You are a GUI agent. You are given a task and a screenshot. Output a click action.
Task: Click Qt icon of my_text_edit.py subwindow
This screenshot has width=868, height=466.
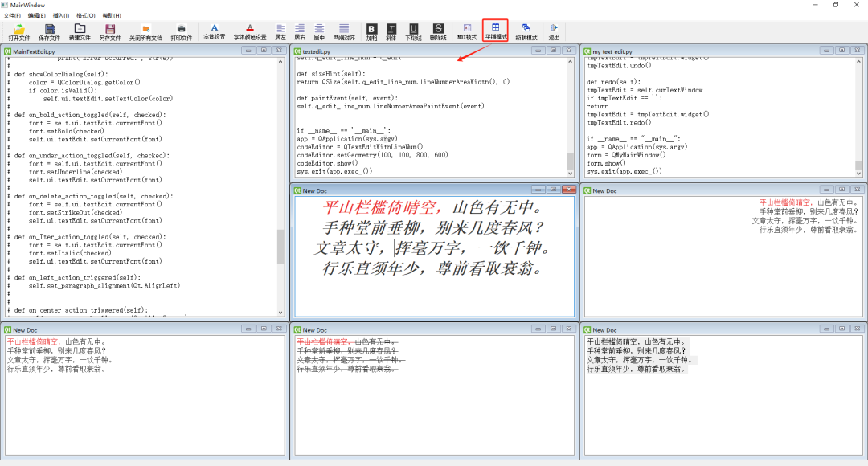click(x=588, y=51)
